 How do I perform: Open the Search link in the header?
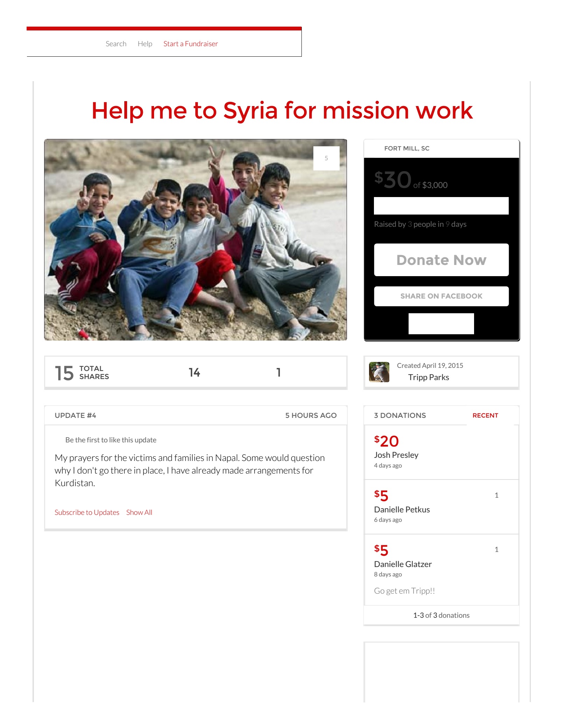[x=116, y=44]
